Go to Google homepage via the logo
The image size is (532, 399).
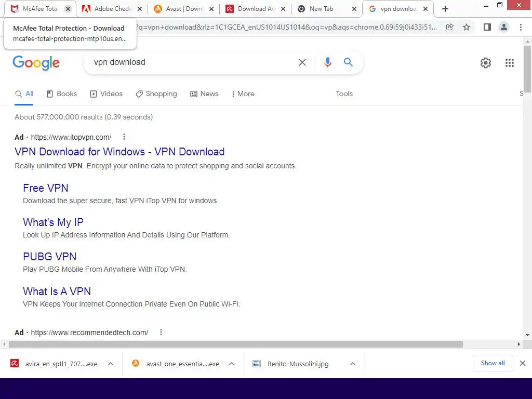36,63
